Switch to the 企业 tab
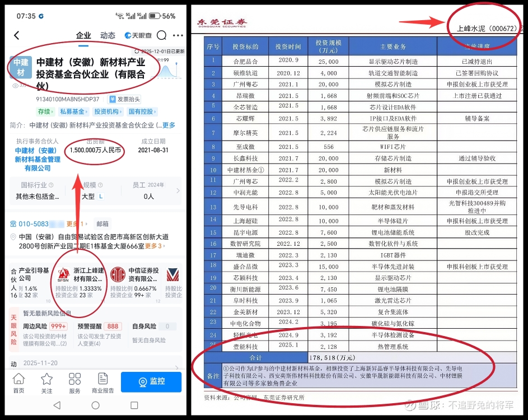The height and width of the screenshot is (420, 528). 83,35
